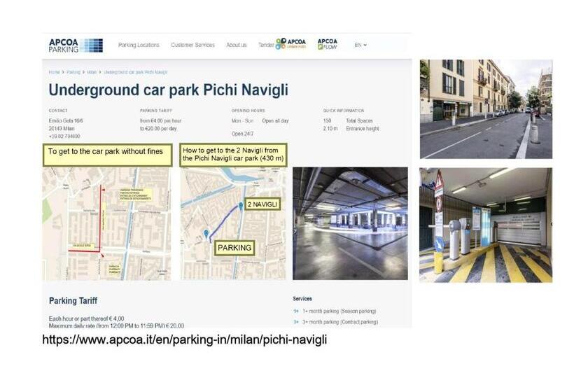Click the car park entrance barrier photo
Viewport: 574px width, 392px height.
point(485,225)
